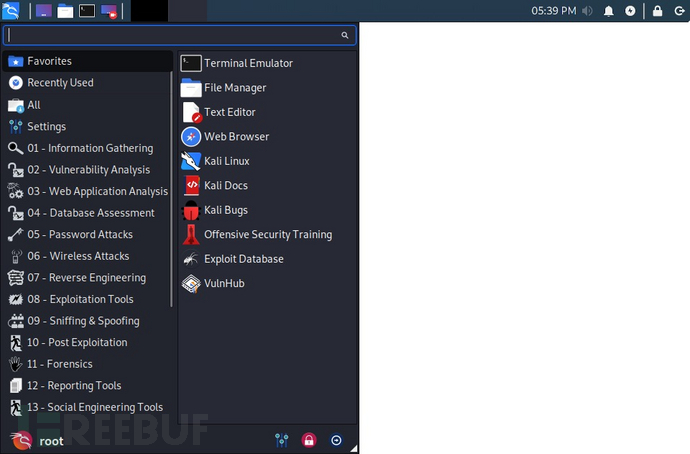Open the Settings category
Image resolution: width=690 pixels, height=454 pixels.
(88, 126)
